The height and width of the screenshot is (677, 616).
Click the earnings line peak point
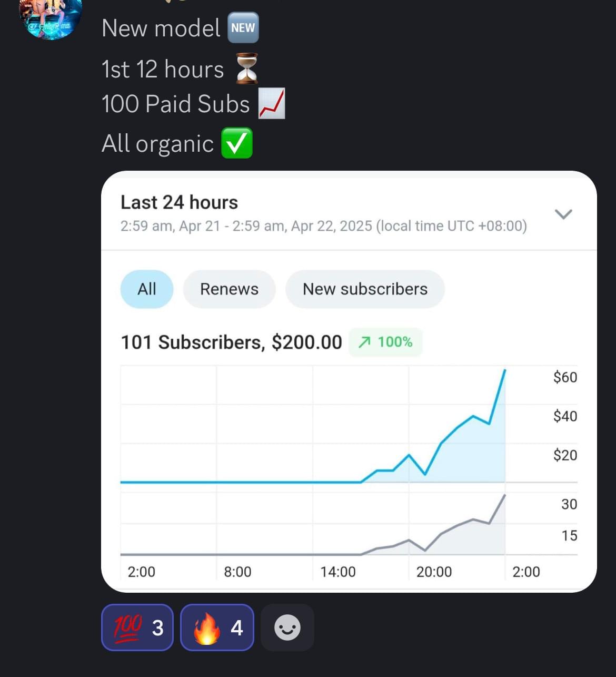[x=505, y=370]
